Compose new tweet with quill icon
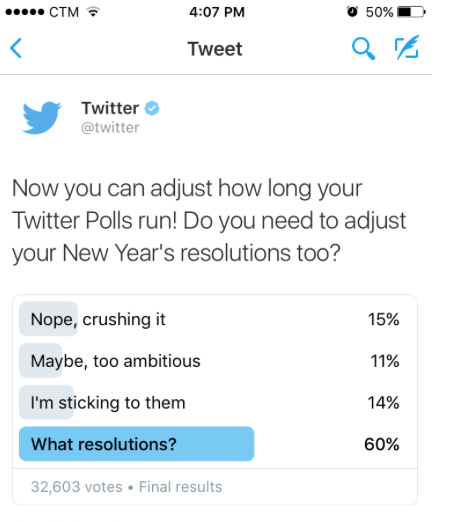Viewport: 451px width, 522px height. pyautogui.click(x=407, y=47)
